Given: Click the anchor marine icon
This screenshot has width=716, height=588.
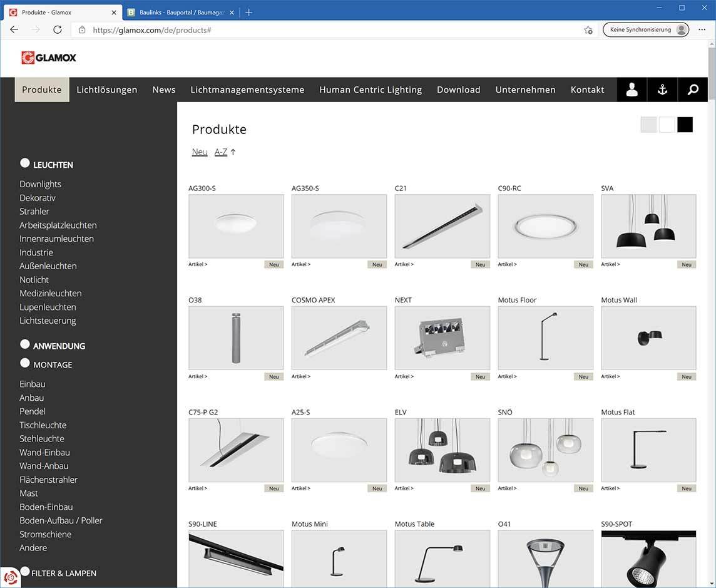Looking at the screenshot, I should pyautogui.click(x=662, y=90).
